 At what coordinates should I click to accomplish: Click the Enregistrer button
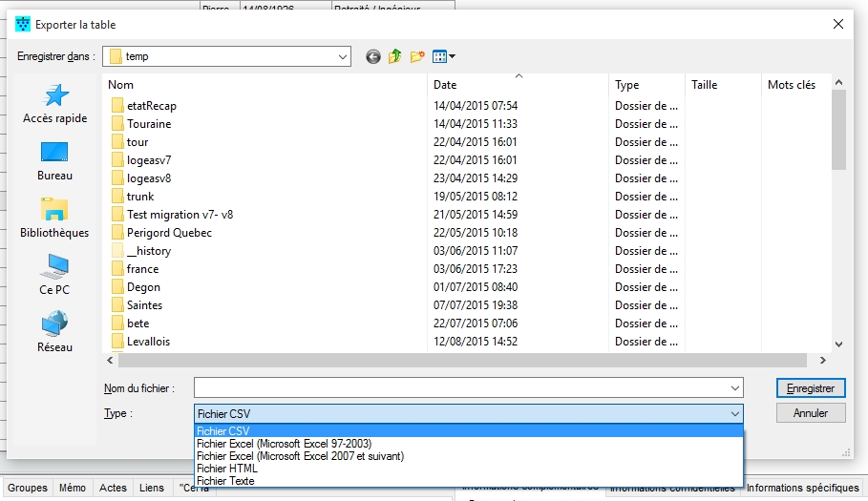point(811,388)
